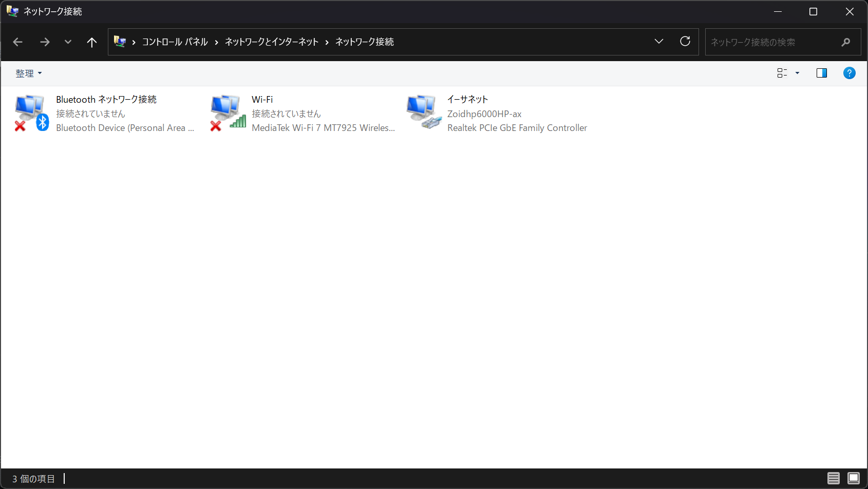Navigate to ネットワークとインターネット breadcrumb
This screenshot has height=489, width=868.
point(272,42)
